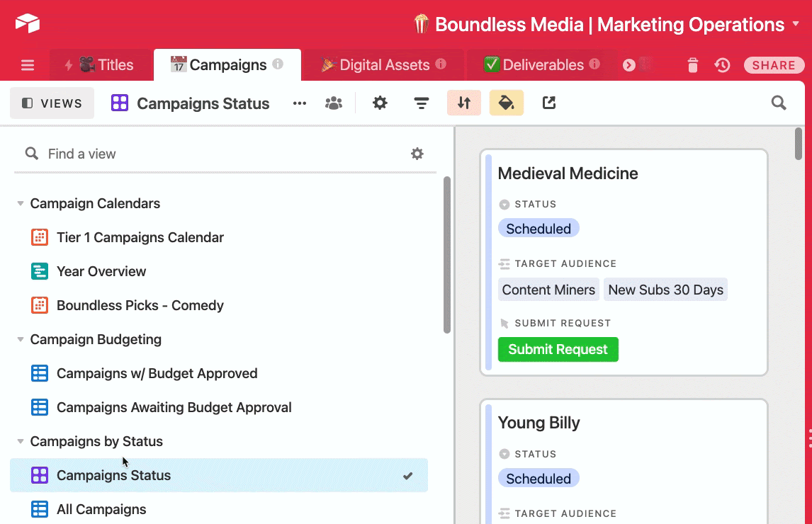Screen dimensions: 812x524
Task: Open the hamburger tables menu
Action: tap(28, 65)
